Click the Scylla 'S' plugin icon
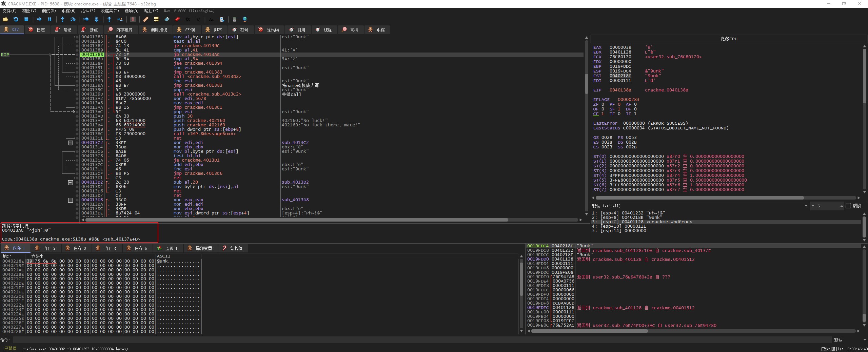Screen dimensions: 868x352 (x=133, y=19)
